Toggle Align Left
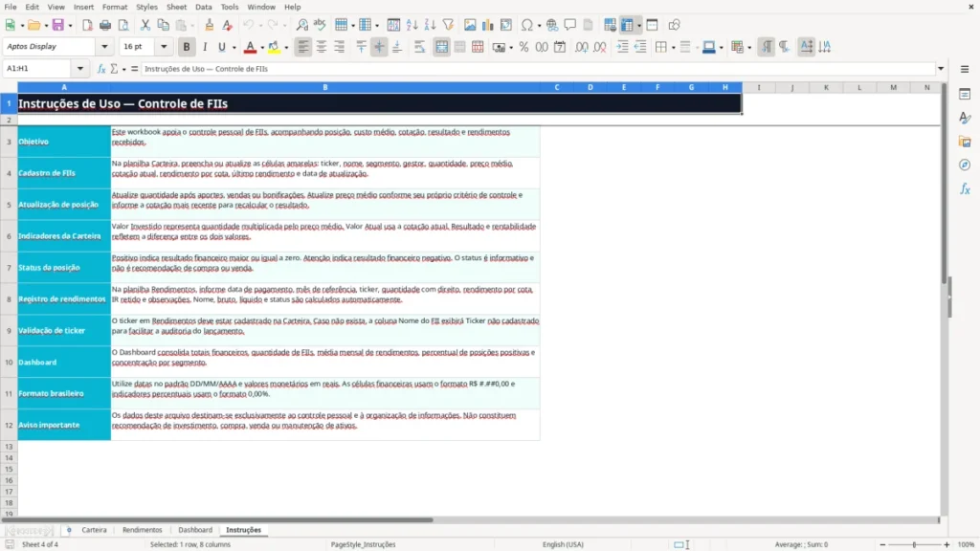The width and height of the screenshot is (980, 551). 303,47
